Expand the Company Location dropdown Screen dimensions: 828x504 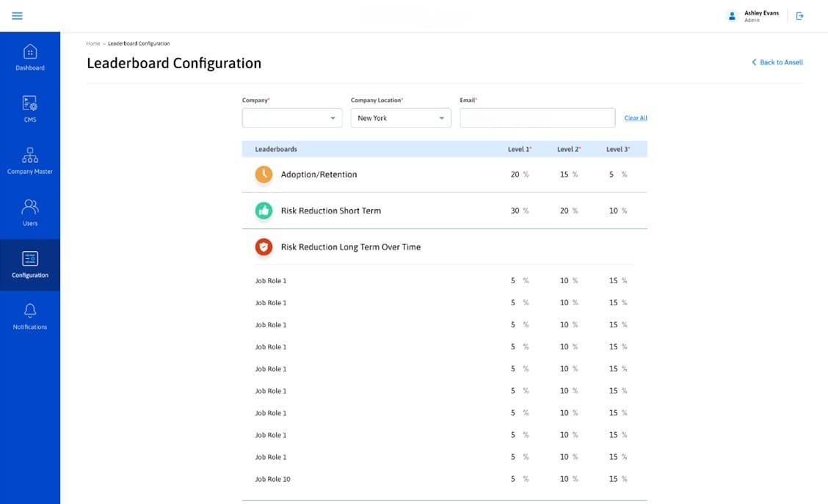tap(401, 118)
